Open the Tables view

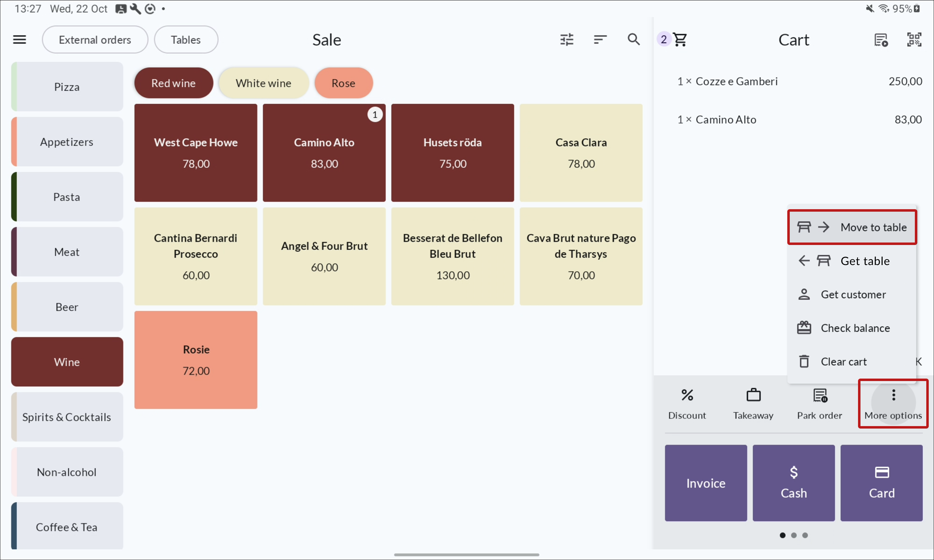click(x=185, y=39)
